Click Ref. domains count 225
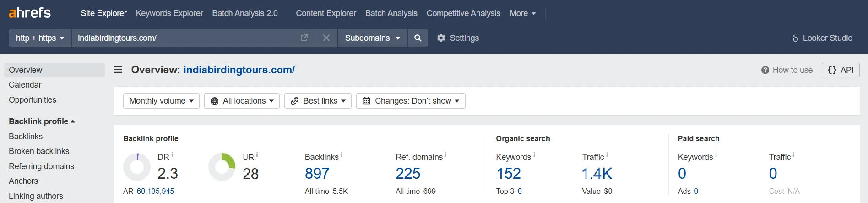This screenshot has width=868, height=203. pos(408,174)
